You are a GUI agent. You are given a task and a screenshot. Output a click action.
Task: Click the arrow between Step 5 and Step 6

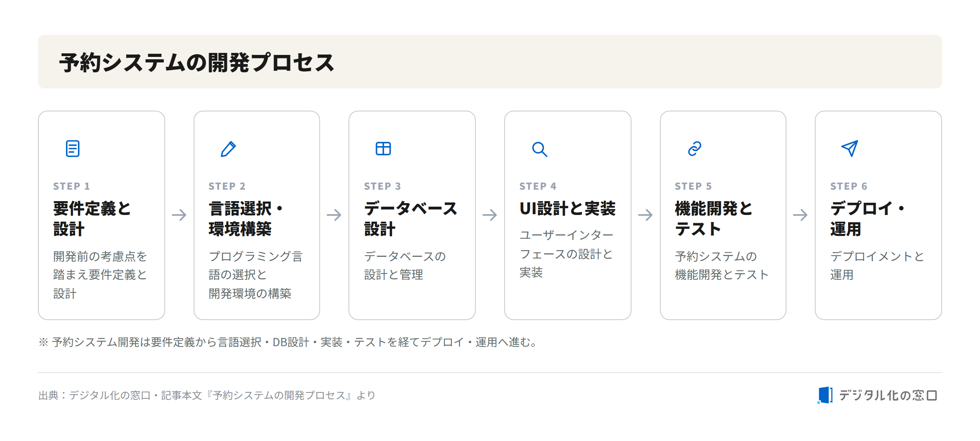(x=800, y=215)
